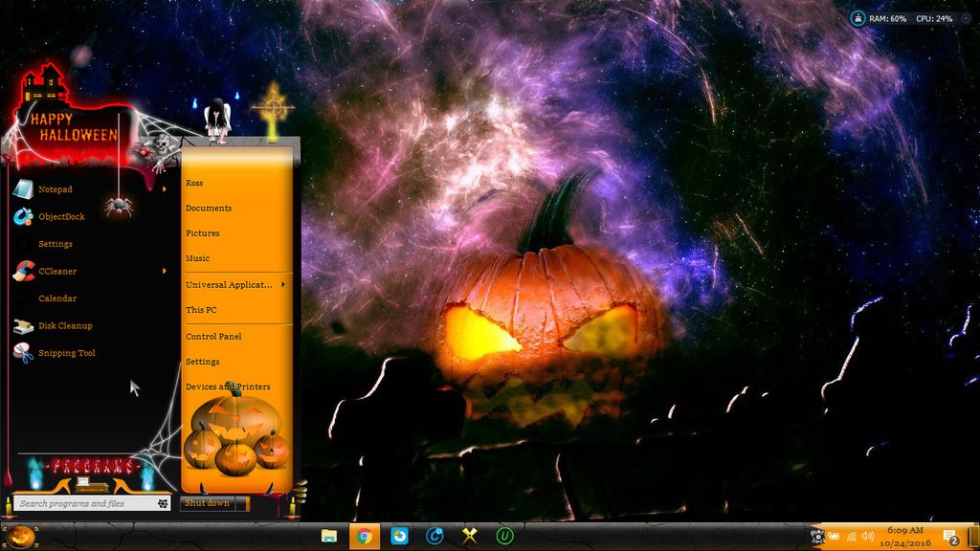Open CCleaner from the start menu
This screenshot has width=980, height=551.
point(56,272)
